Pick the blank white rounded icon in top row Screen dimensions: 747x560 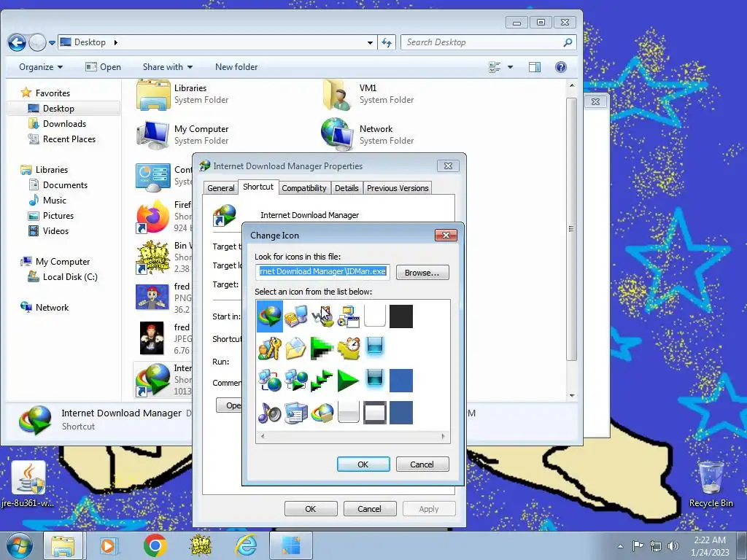[x=374, y=316]
